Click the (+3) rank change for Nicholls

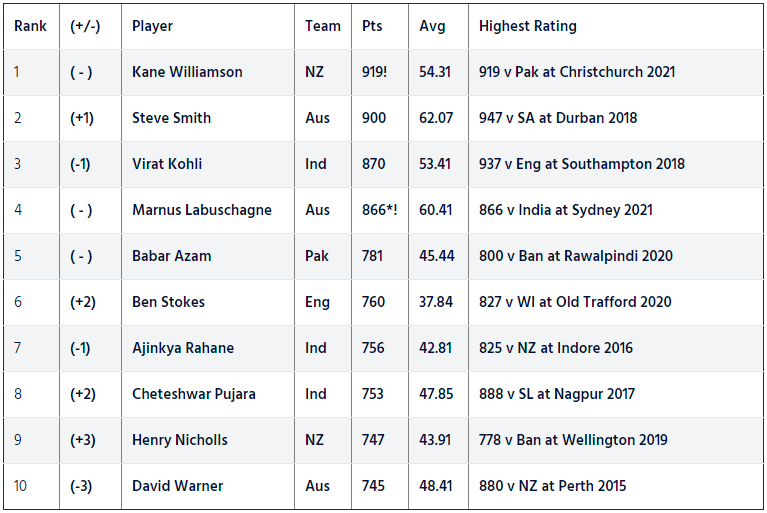click(83, 440)
